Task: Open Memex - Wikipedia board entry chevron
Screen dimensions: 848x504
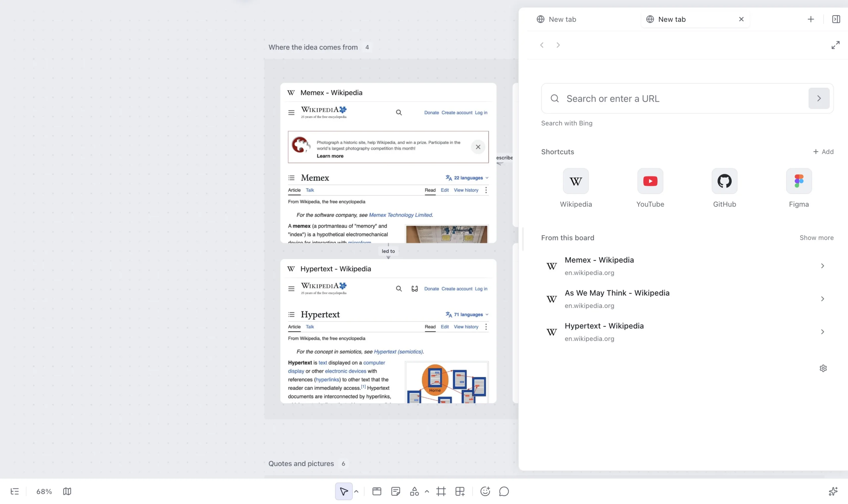Action: [x=822, y=266]
